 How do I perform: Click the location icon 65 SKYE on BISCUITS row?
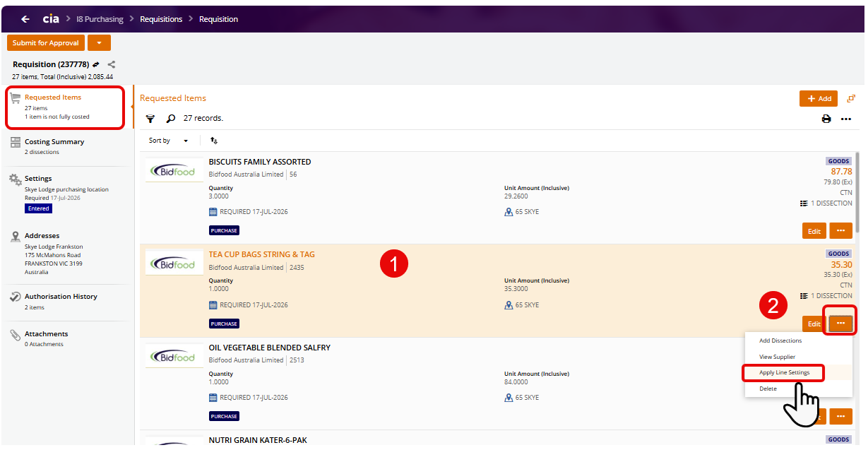509,212
